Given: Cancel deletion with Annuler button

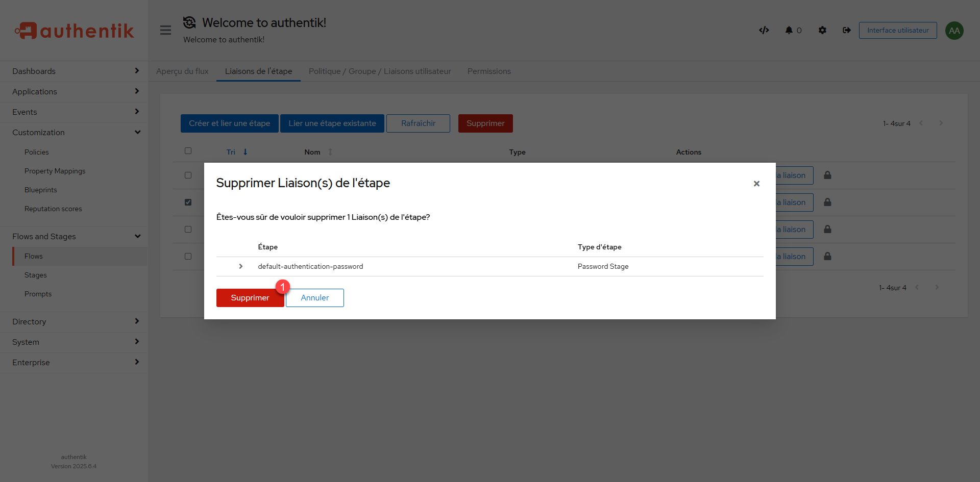Looking at the screenshot, I should click(314, 298).
